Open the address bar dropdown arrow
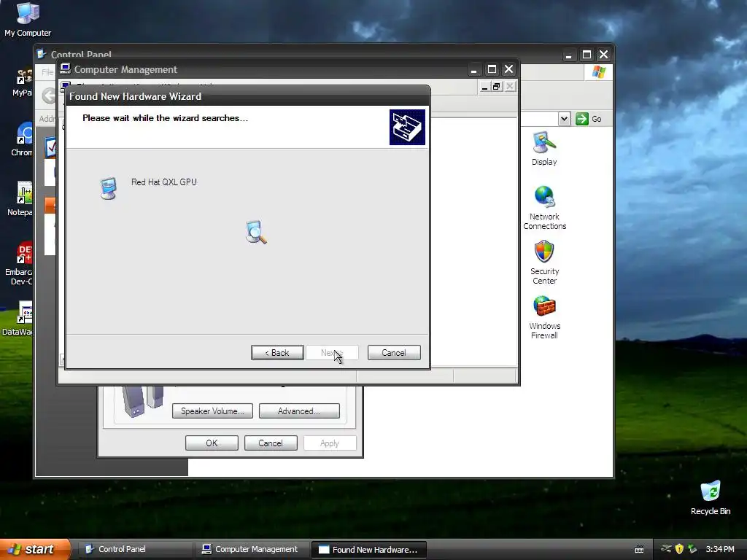Viewport: 747px width, 560px height. click(x=564, y=119)
